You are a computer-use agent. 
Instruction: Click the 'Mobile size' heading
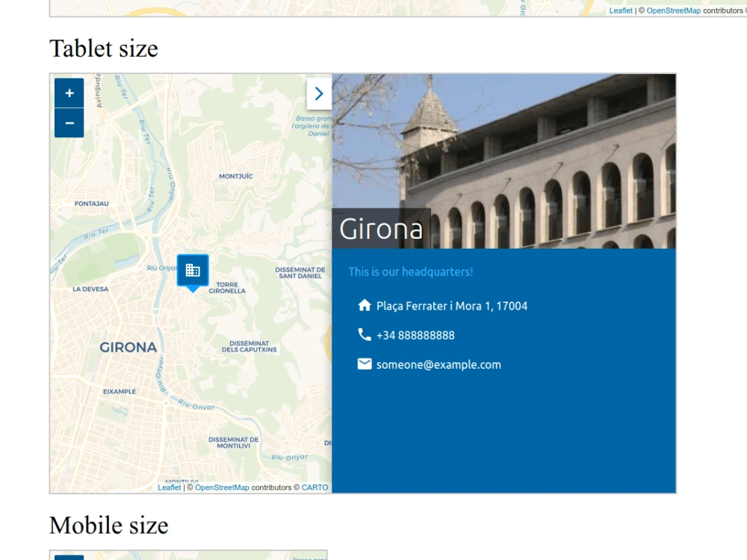click(x=108, y=525)
